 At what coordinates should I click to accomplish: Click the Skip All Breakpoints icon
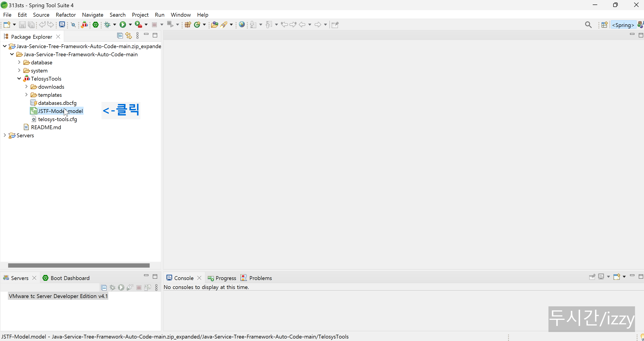tap(73, 25)
